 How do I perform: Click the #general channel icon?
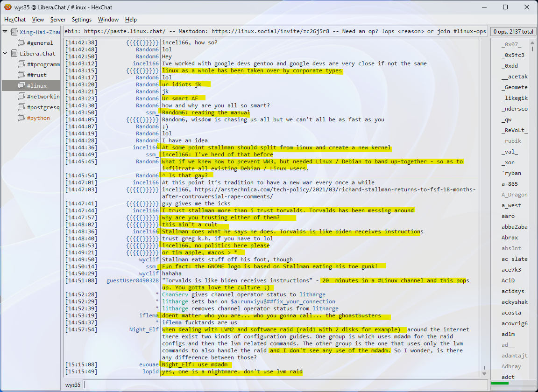click(x=21, y=43)
